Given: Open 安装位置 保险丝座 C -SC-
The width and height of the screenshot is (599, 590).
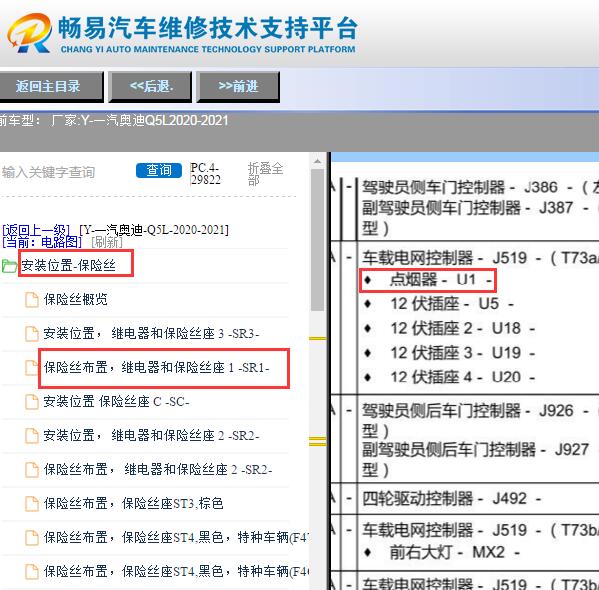Looking at the screenshot, I should (116, 402).
